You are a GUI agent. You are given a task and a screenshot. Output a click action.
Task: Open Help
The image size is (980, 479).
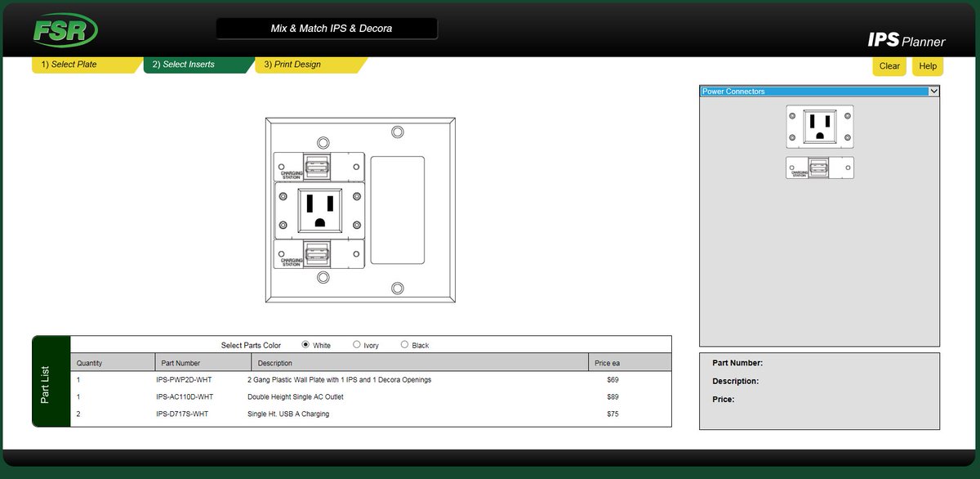coord(928,66)
